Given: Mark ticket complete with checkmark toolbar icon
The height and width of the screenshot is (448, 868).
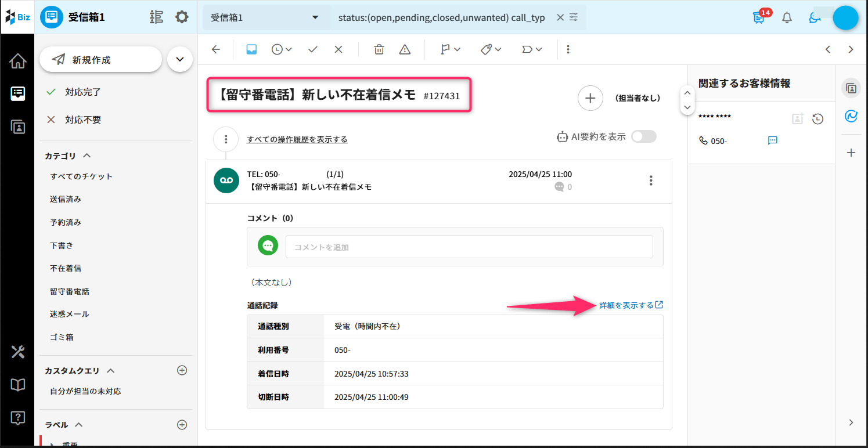Looking at the screenshot, I should point(313,49).
